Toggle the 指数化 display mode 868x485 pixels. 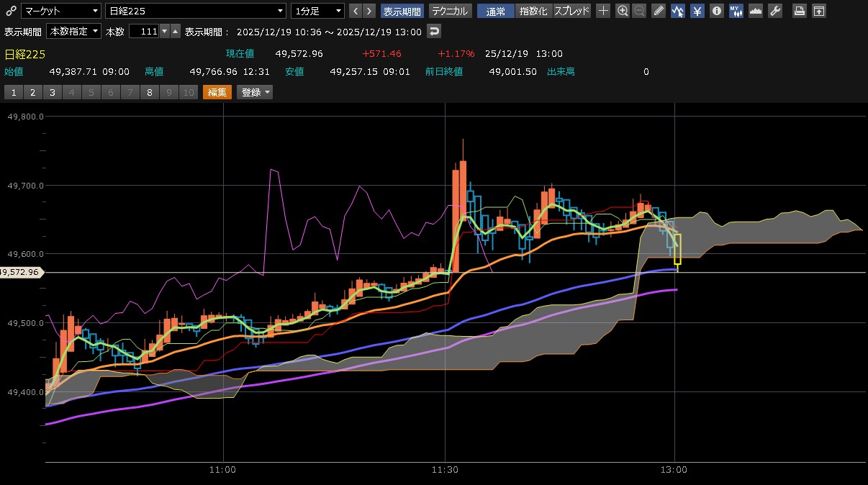[x=533, y=11]
